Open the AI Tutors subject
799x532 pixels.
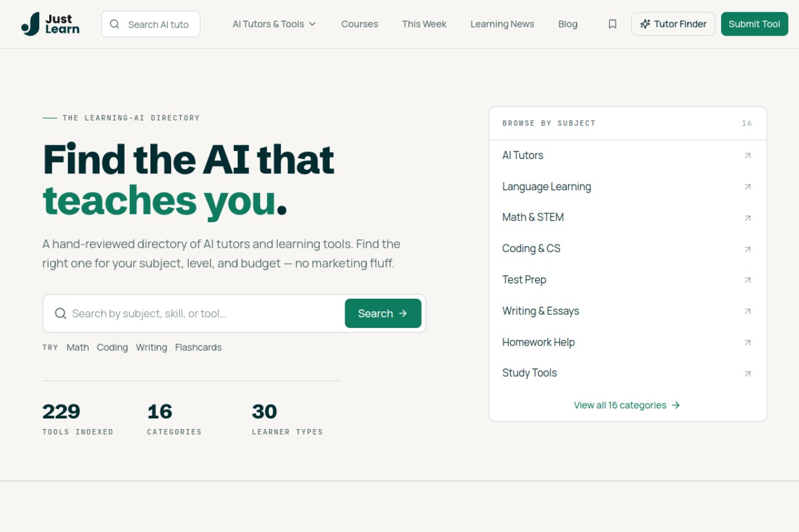coord(627,155)
